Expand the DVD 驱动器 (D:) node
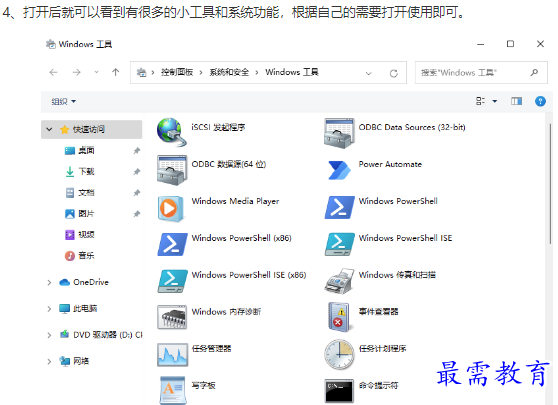This screenshot has width=558, height=405. click(49, 335)
